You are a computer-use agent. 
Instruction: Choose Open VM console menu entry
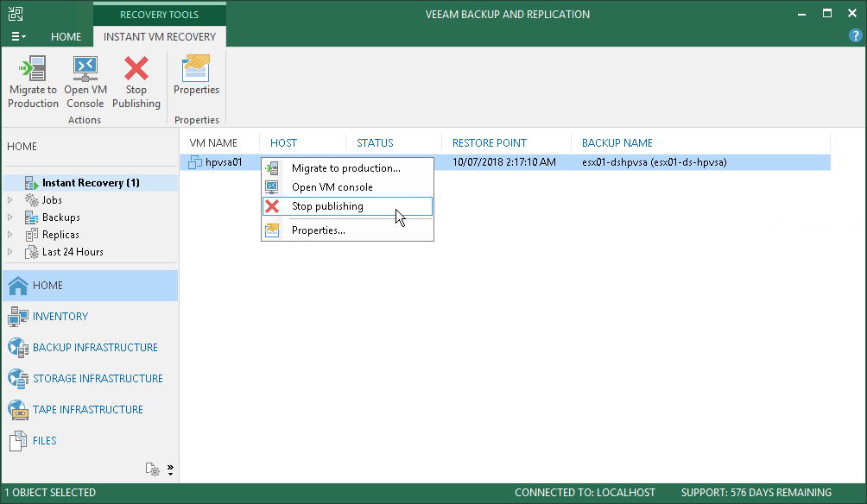(347, 186)
